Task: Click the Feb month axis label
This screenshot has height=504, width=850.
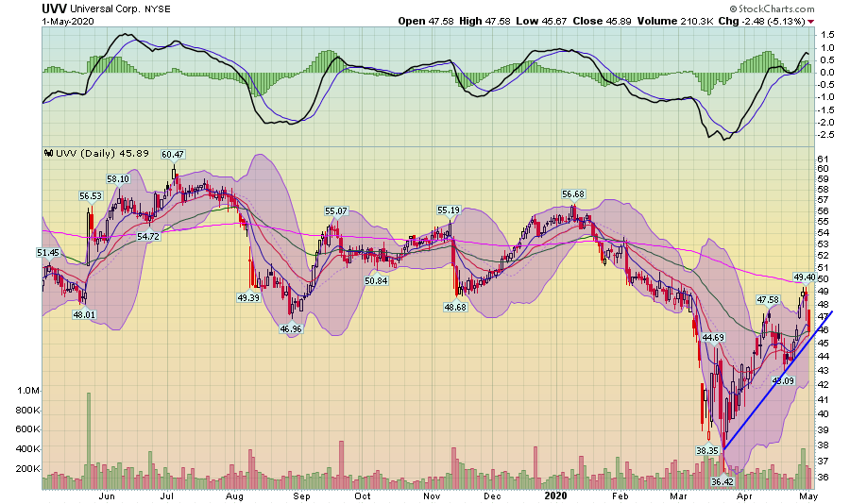Action: 620,496
